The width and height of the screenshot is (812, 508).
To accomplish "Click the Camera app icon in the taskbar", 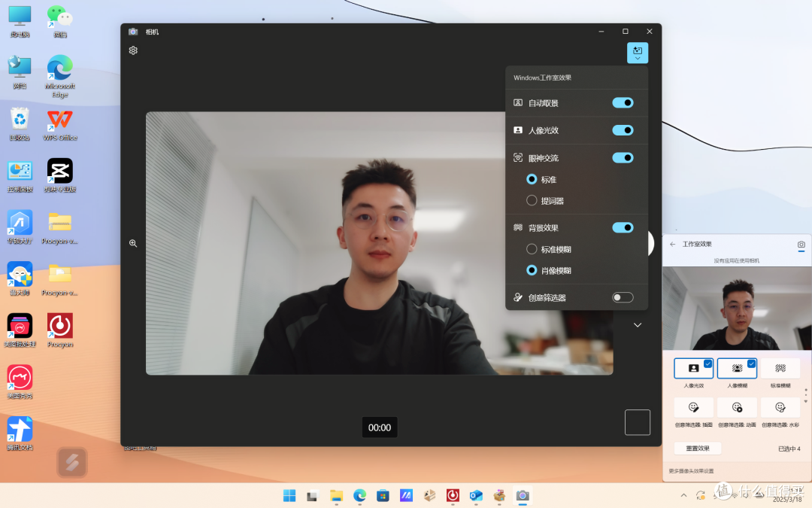I will (x=523, y=496).
